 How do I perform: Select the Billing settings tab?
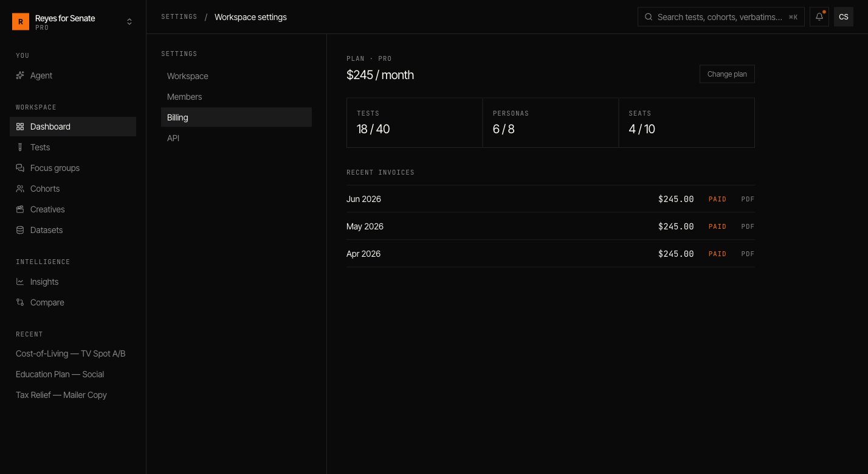236,117
